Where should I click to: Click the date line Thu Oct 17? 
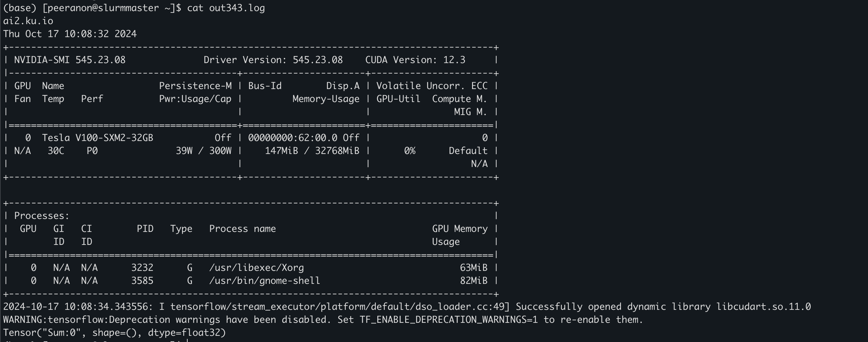click(x=70, y=34)
